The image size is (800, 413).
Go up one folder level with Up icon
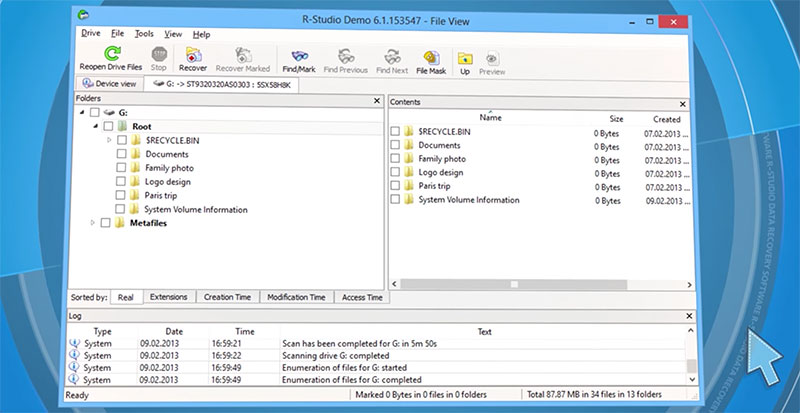pyautogui.click(x=465, y=57)
